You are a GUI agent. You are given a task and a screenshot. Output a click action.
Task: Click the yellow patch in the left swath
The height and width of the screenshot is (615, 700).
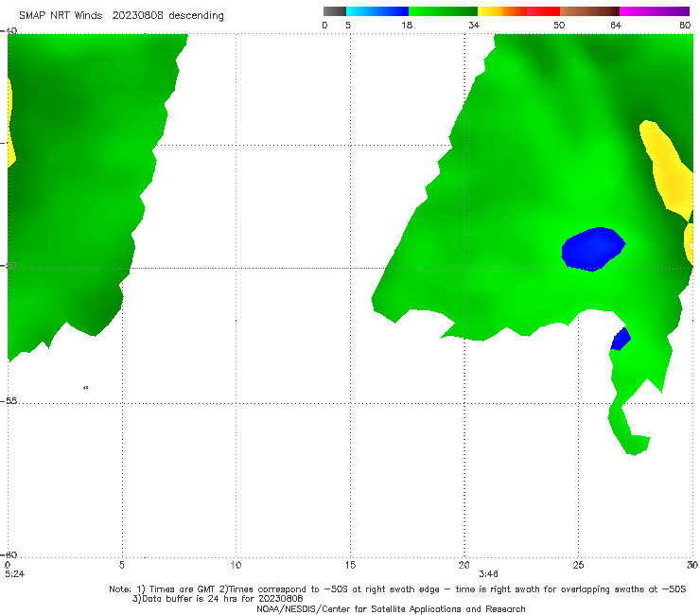pos(11,123)
